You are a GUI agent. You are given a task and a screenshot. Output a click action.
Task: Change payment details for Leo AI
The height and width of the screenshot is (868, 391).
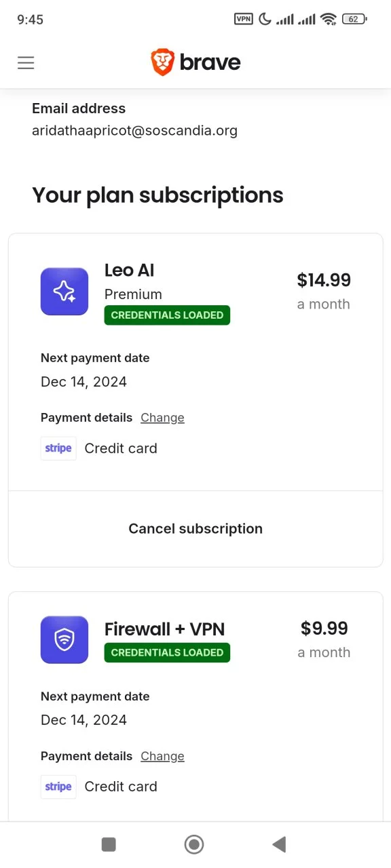162,418
